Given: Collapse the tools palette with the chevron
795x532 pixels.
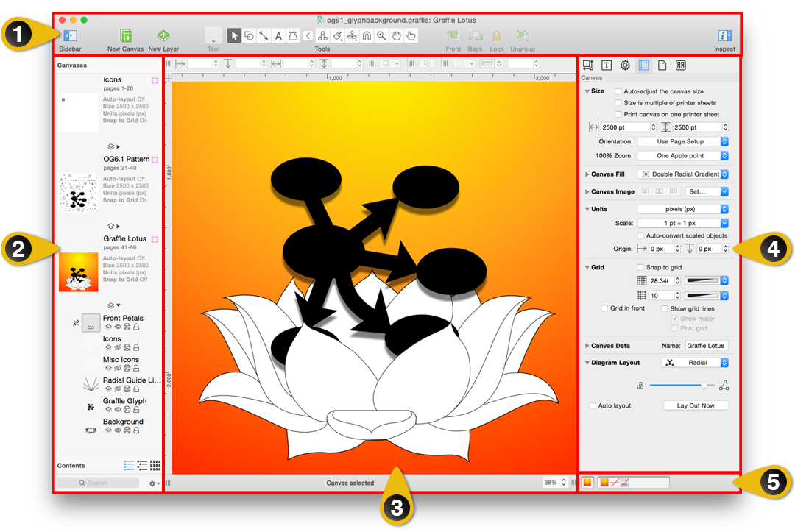Looking at the screenshot, I should click(x=308, y=35).
